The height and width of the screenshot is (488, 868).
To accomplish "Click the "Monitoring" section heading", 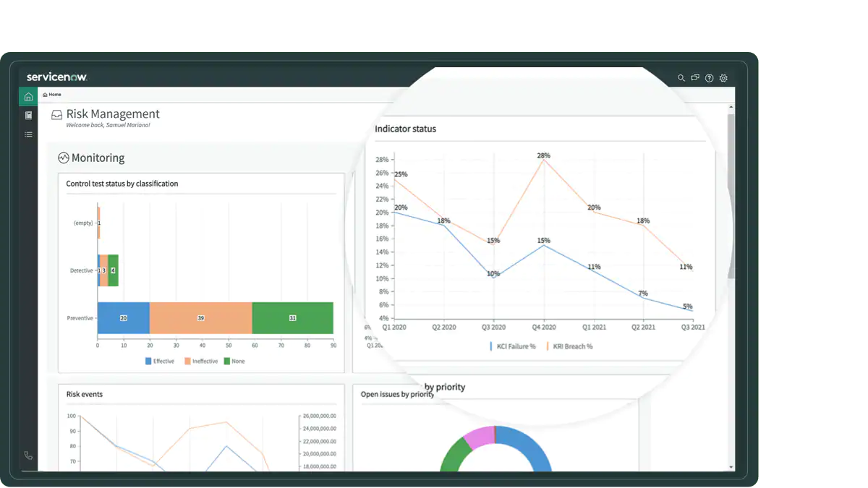I will (x=98, y=158).
